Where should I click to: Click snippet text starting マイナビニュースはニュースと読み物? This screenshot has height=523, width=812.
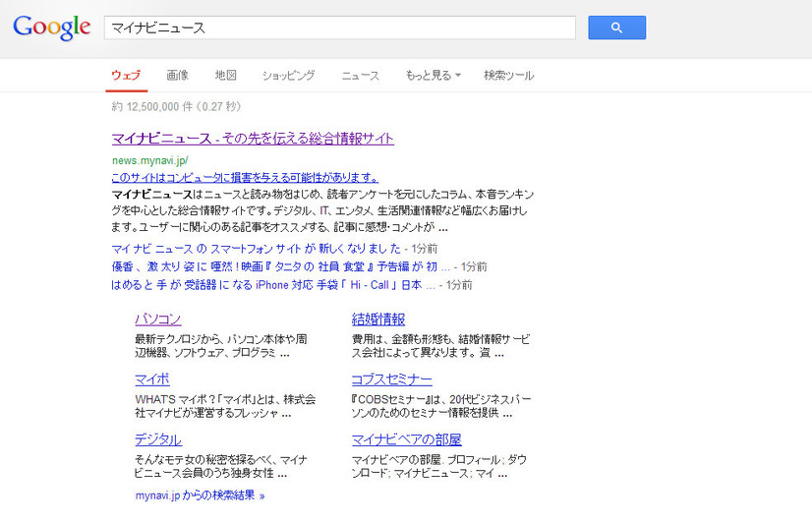(x=322, y=210)
